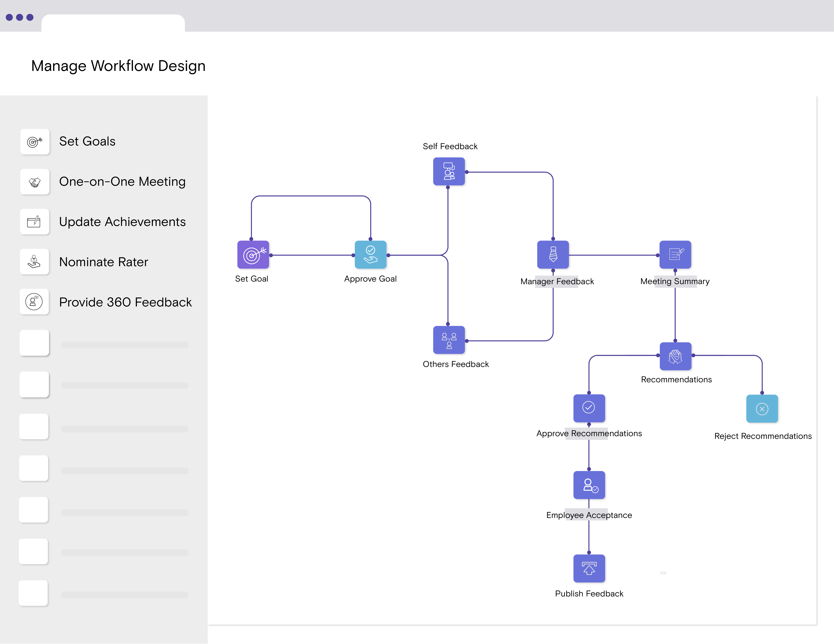Screen dimensions: 834x644
Task: Click the Set Goals target icon in sidebar
Action: tap(35, 142)
